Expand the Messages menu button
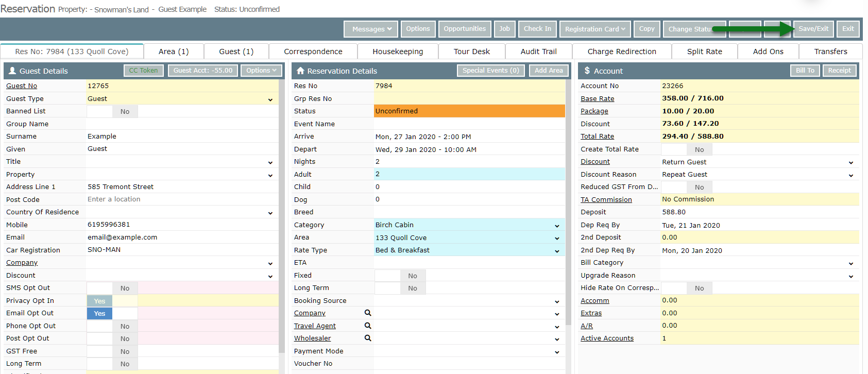This screenshot has height=374, width=868. (371, 29)
